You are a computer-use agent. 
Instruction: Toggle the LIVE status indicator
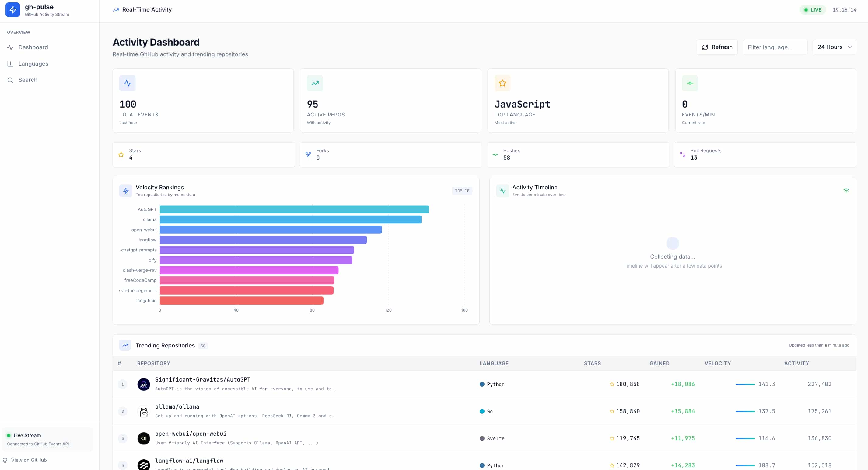[812, 9]
